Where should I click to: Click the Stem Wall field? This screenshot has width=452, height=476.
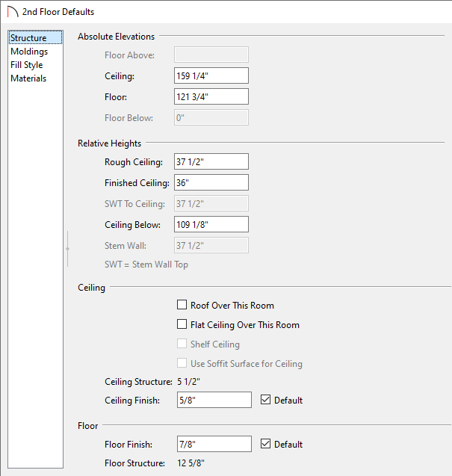(211, 245)
